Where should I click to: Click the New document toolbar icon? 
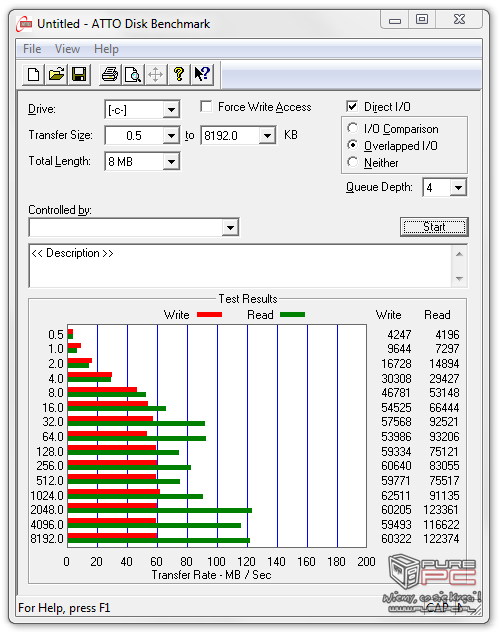[x=34, y=75]
